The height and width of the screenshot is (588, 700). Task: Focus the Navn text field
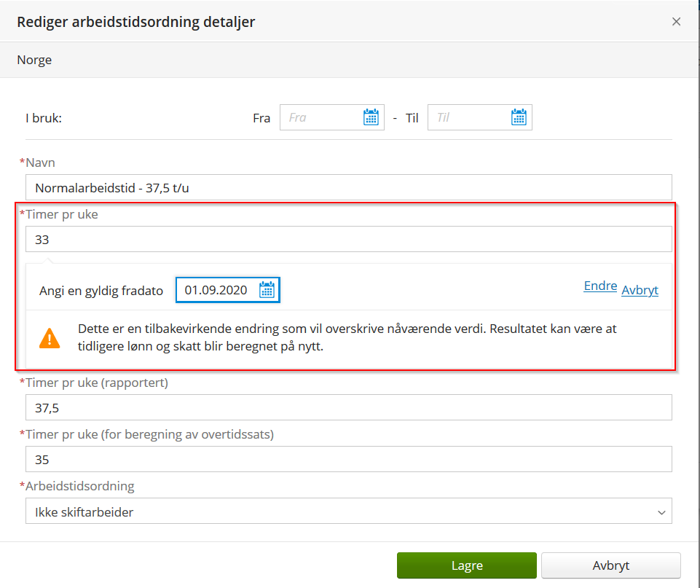click(348, 188)
